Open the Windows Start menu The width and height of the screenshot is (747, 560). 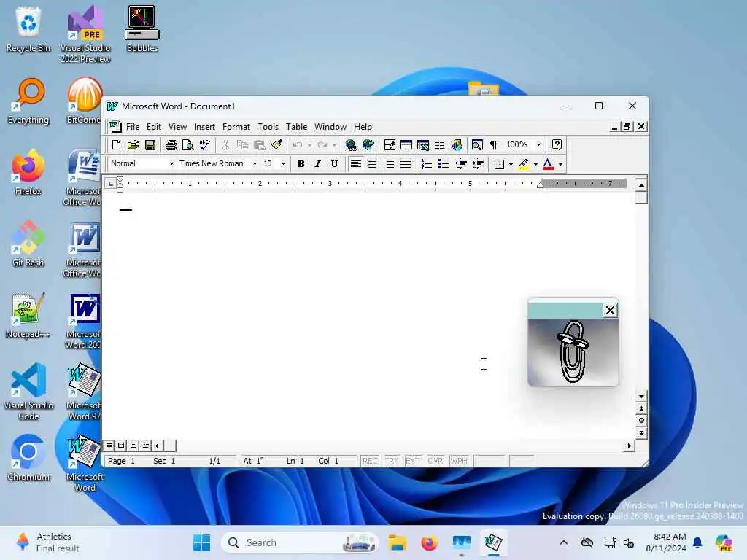(201, 542)
